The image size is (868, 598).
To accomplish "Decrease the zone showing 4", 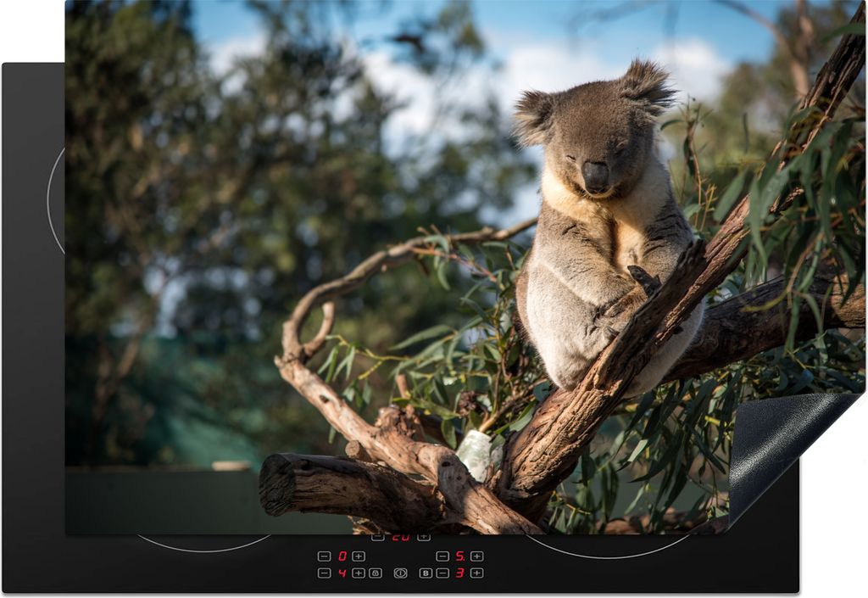I will point(325,573).
